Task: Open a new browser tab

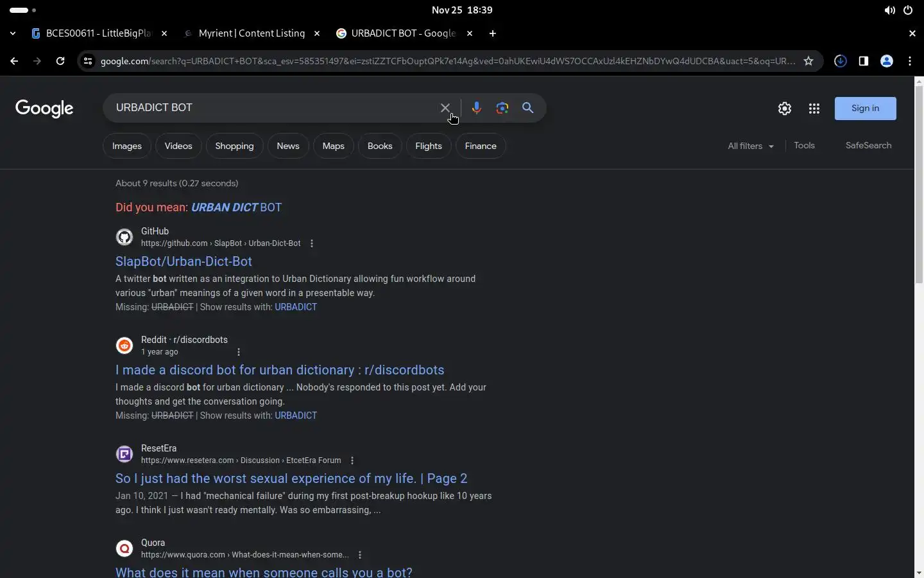Action: 493,33
